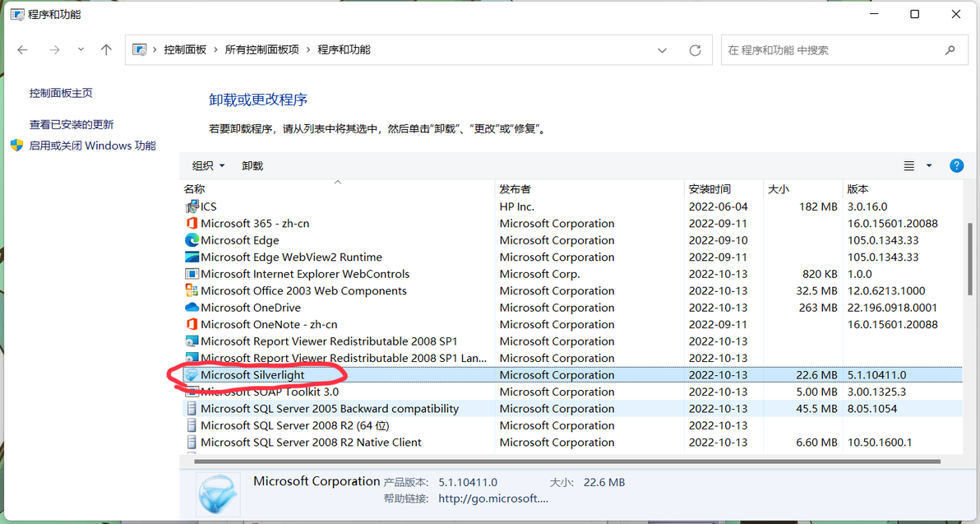Sort by the 大小 column header

pos(802,189)
